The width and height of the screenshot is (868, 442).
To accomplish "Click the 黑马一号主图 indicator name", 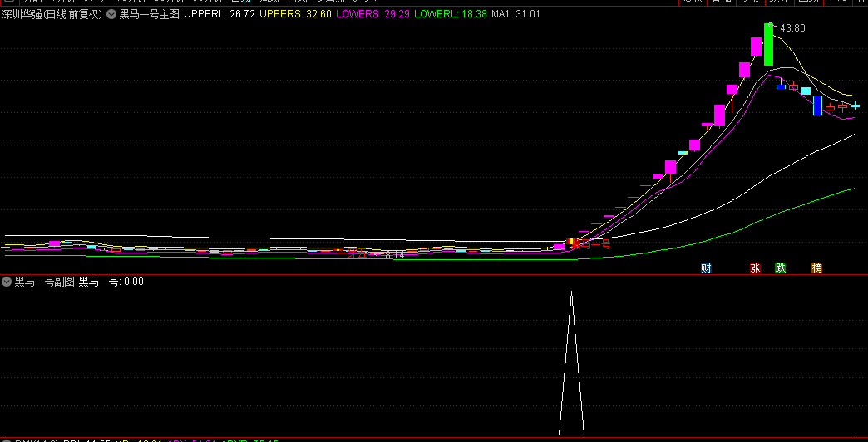I will [149, 14].
